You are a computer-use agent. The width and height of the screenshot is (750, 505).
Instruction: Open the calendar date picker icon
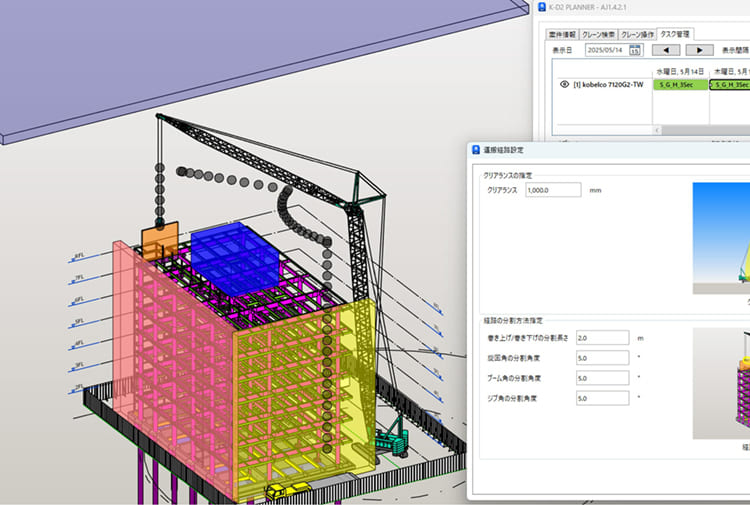coord(634,50)
